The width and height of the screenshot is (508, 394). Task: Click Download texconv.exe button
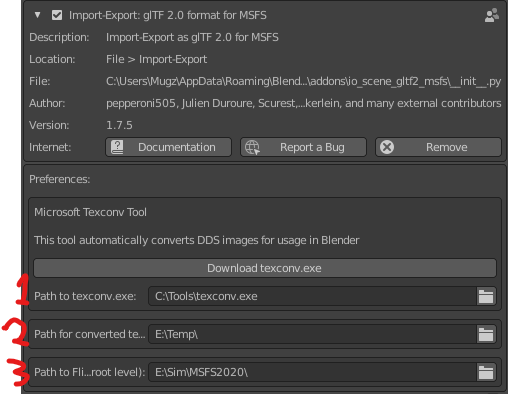(265, 268)
